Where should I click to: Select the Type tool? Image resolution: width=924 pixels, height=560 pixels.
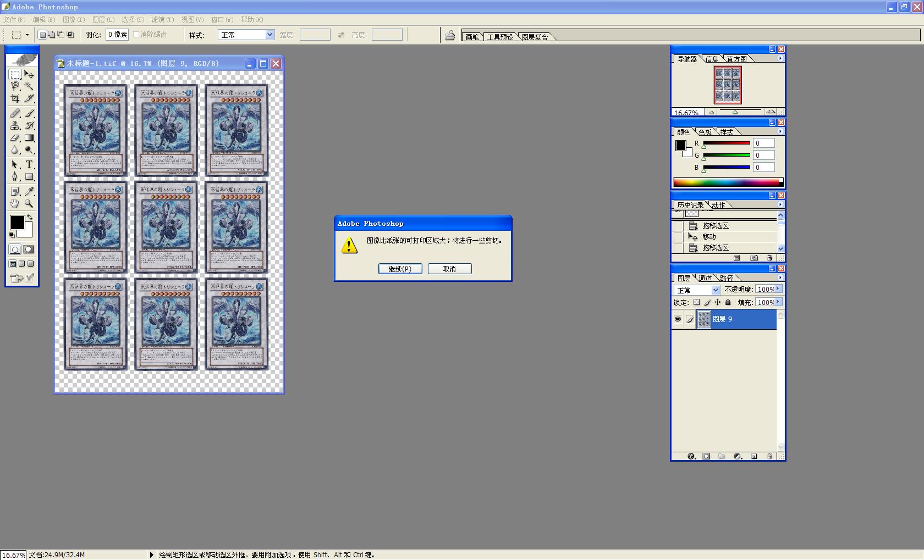[29, 164]
